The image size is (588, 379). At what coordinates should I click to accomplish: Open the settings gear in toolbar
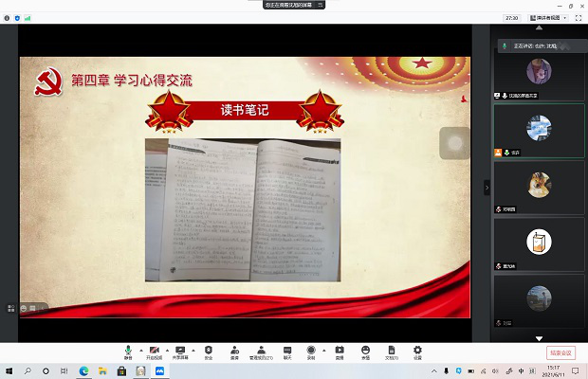coord(417,352)
